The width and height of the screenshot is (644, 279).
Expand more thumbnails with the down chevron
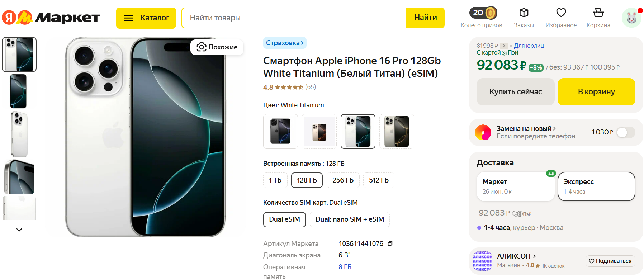[x=19, y=230]
